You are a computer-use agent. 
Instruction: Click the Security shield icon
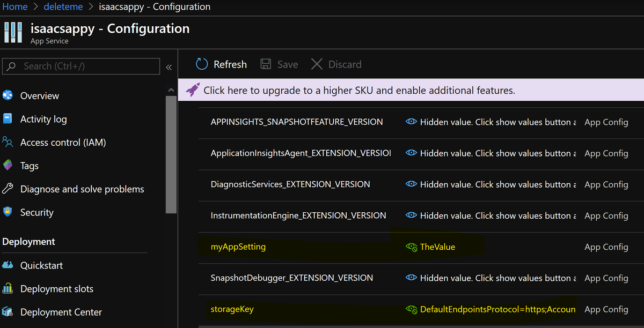click(8, 212)
